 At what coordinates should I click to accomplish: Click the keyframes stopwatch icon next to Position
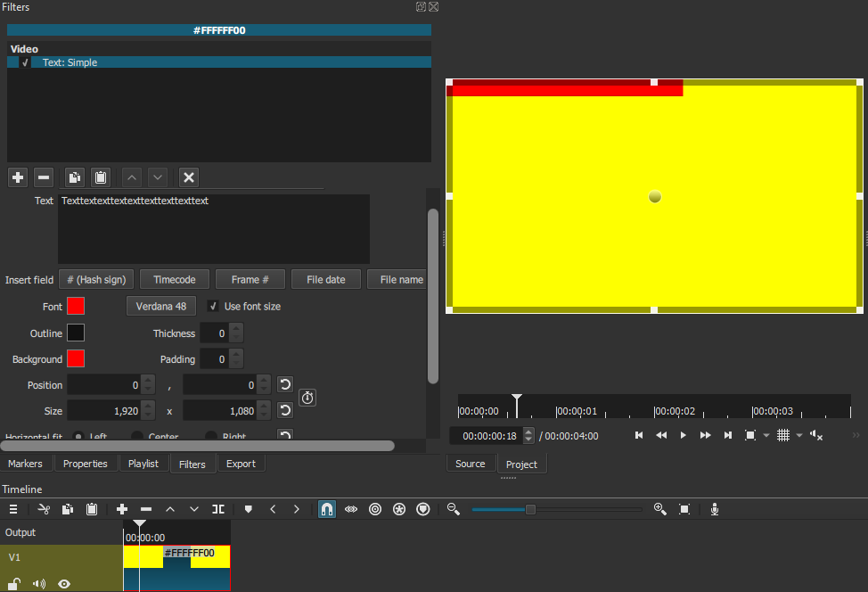(307, 398)
